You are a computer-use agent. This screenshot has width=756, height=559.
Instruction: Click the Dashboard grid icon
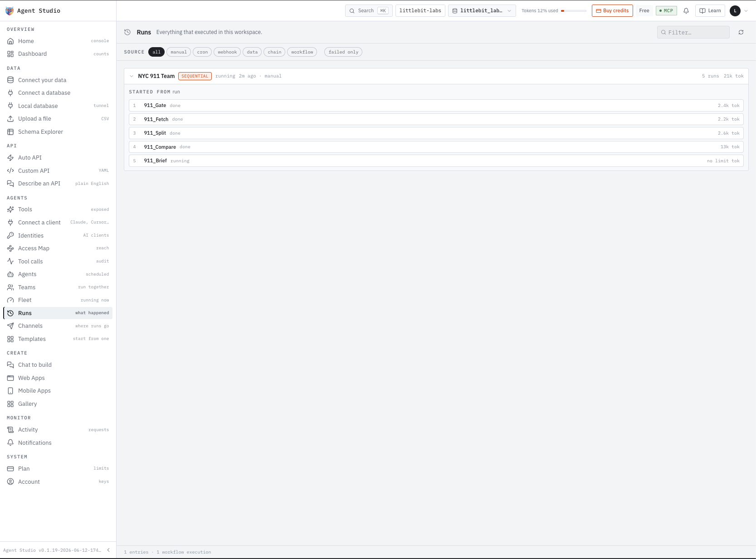[x=10, y=54]
